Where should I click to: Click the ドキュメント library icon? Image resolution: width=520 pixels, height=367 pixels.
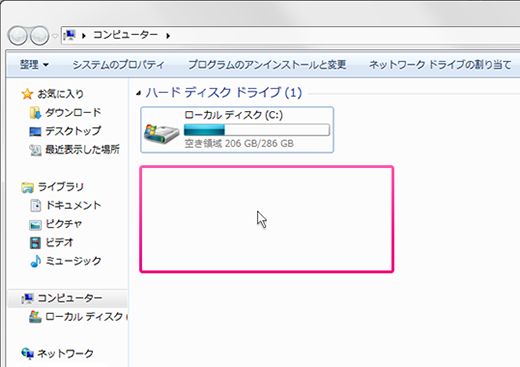(x=35, y=205)
